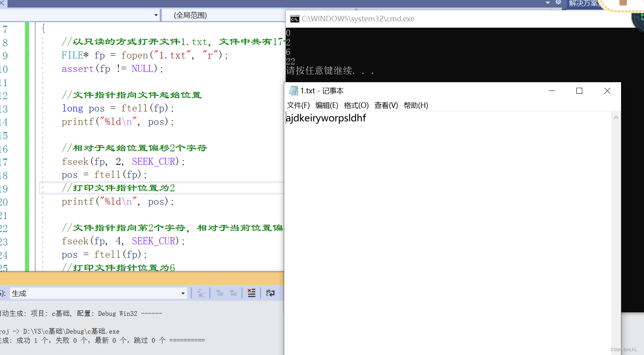644x355 pixels.
Task: Click the cmd.exe window title text
Action: (x=358, y=19)
